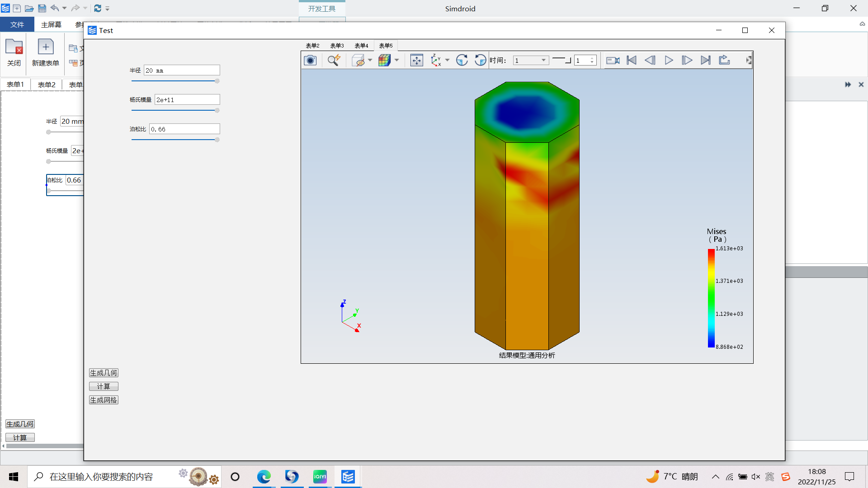Click the undo arrow in the quick access bar
The width and height of the screenshot is (868, 488).
click(55, 8)
